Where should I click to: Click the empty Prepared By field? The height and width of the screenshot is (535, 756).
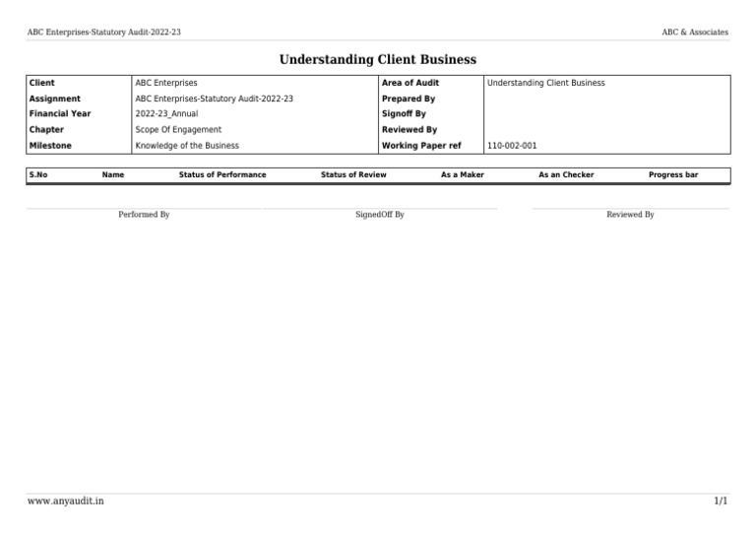pos(607,99)
